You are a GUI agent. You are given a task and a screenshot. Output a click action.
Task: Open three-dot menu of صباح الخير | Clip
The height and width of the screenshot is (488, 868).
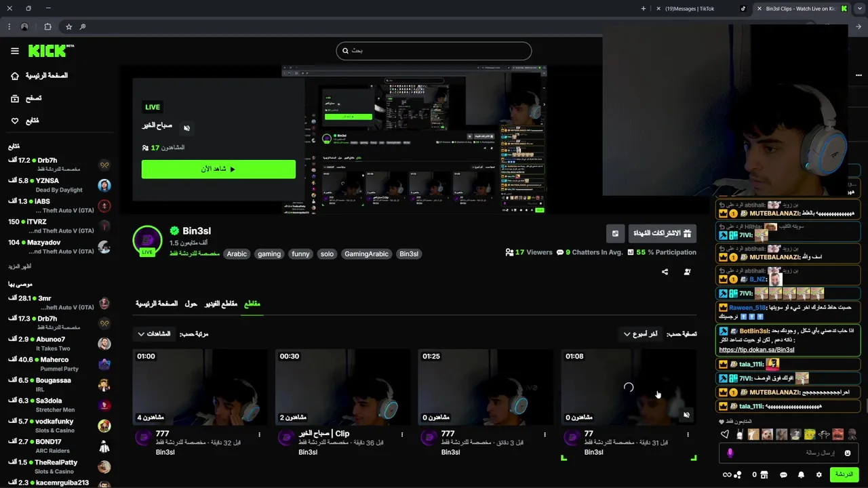pyautogui.click(x=402, y=434)
